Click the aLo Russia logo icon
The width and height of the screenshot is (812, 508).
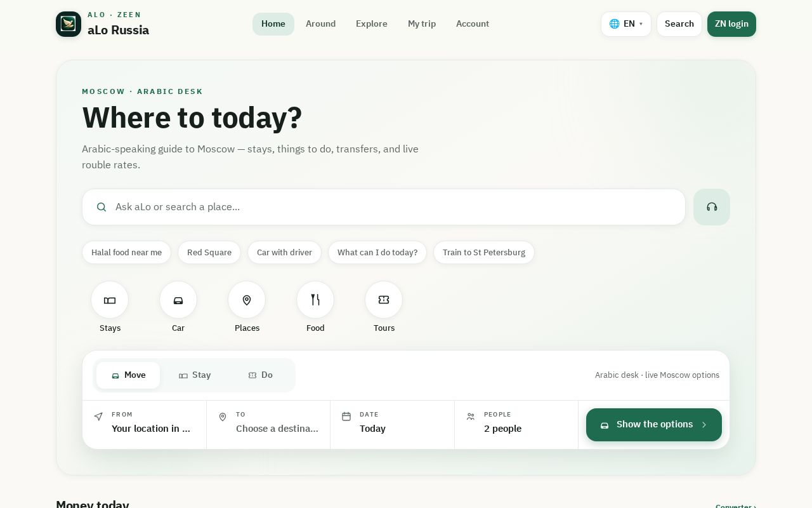[69, 24]
